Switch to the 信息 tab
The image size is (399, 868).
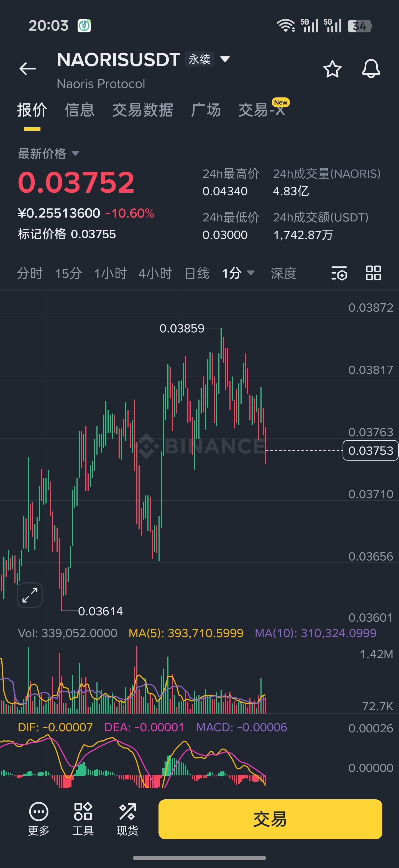(x=80, y=110)
